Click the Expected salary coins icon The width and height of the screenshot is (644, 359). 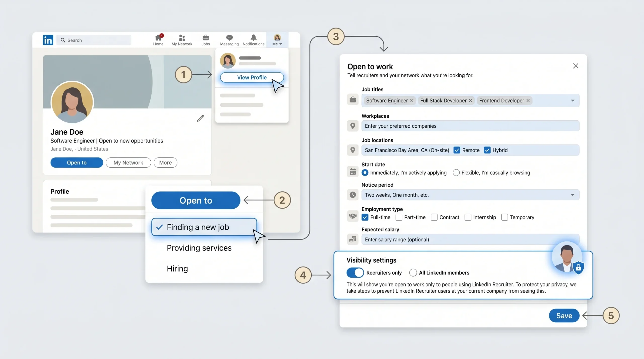353,239
